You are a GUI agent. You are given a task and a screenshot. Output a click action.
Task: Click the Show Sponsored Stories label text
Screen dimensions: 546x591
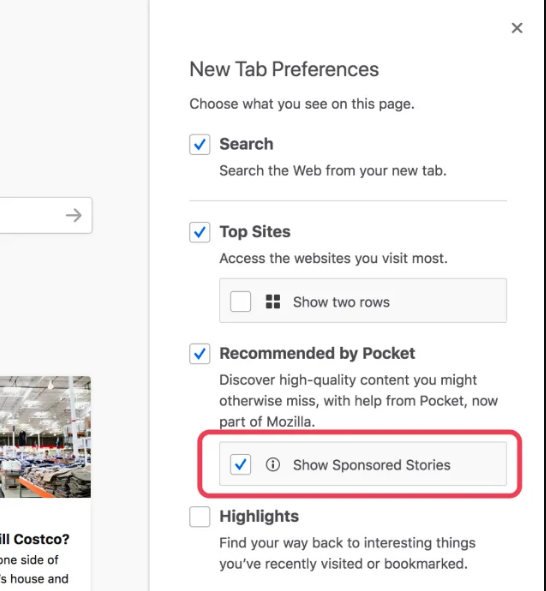pyautogui.click(x=372, y=465)
